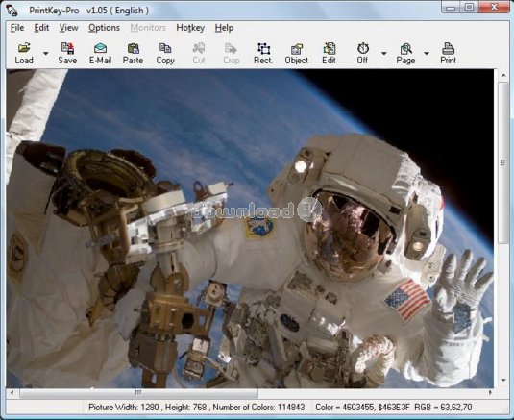Click the horizontal scrollbar thumb
514x420 pixels.
(138, 392)
